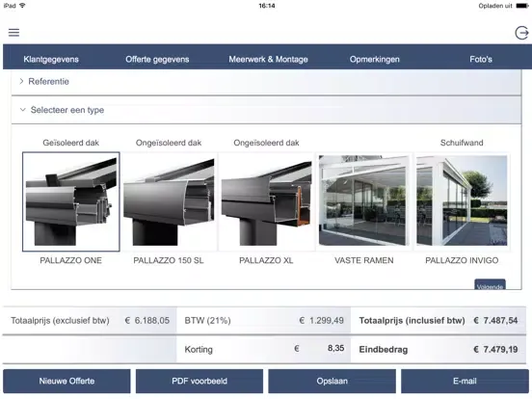Open the PDF voorbeeld preview
Viewport: 532px width, 399px height.
(x=199, y=381)
